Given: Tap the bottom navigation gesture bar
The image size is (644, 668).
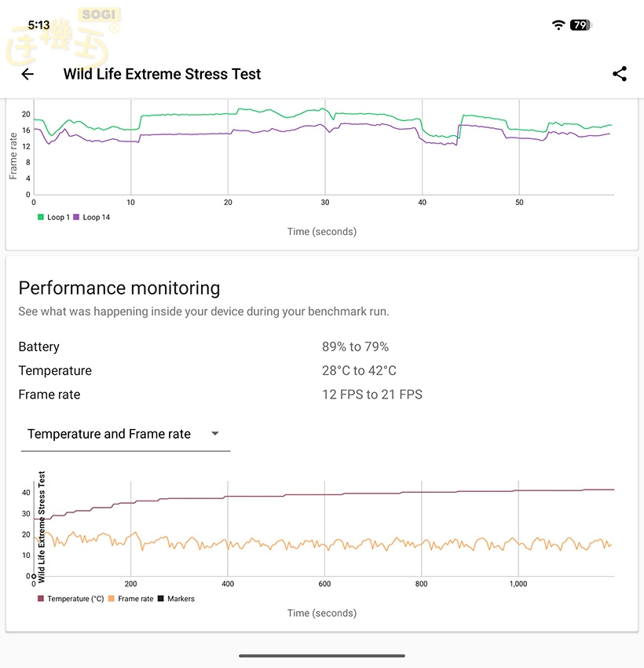Looking at the screenshot, I should (322, 655).
